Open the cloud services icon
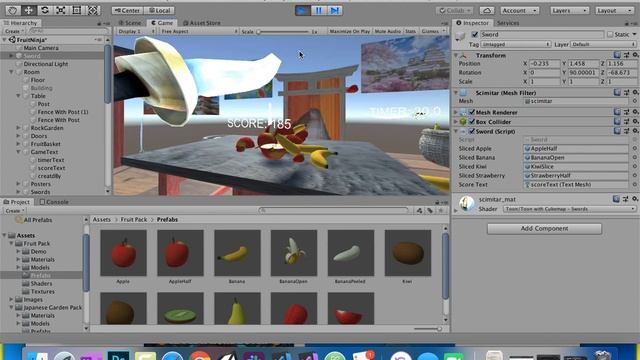Viewport: 640px width, 360px height. [487, 10]
